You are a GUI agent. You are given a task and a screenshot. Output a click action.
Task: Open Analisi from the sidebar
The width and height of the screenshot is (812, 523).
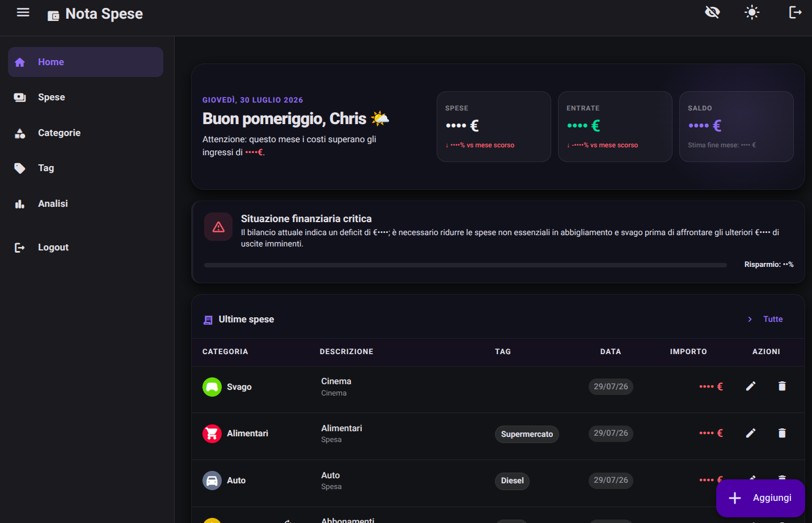(86, 203)
